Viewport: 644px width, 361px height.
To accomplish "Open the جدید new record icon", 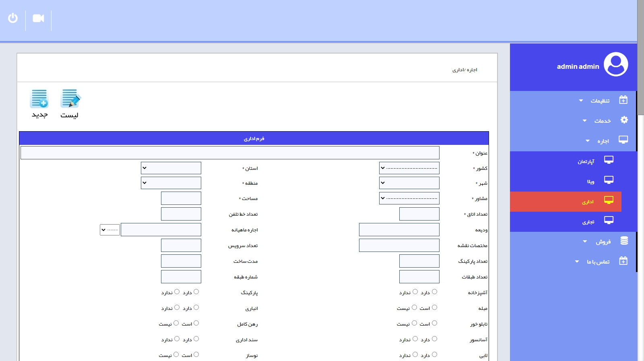I will point(39,99).
